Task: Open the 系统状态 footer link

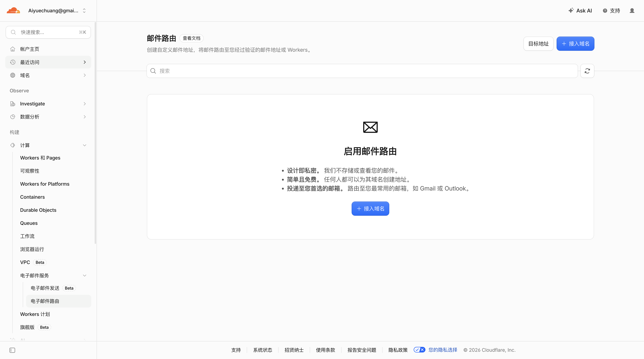Action: 263,350
